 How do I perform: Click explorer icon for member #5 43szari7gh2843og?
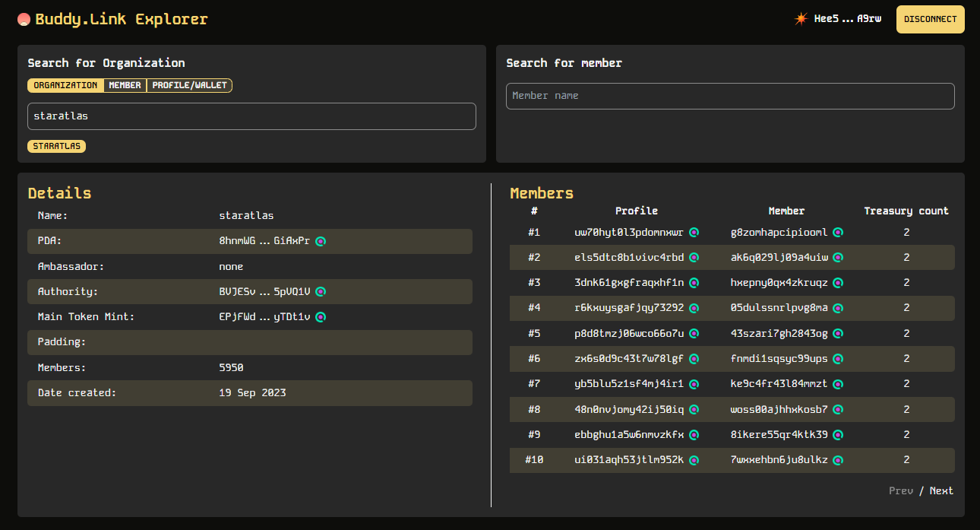click(837, 333)
